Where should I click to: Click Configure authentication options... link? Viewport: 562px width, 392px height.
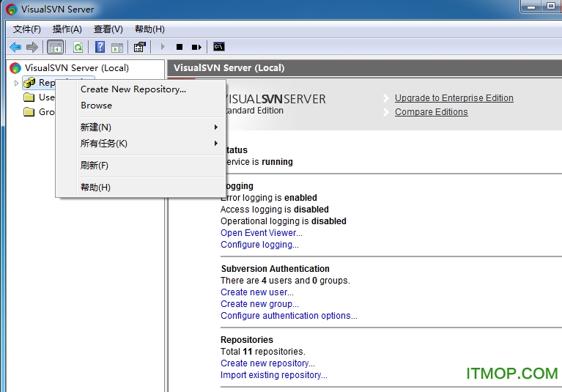pyautogui.click(x=289, y=316)
